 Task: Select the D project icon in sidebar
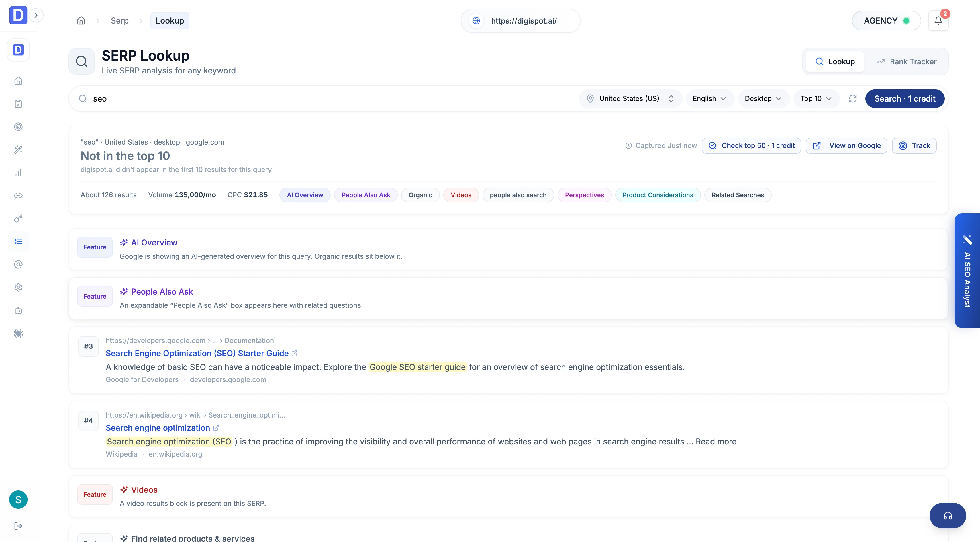(x=18, y=50)
